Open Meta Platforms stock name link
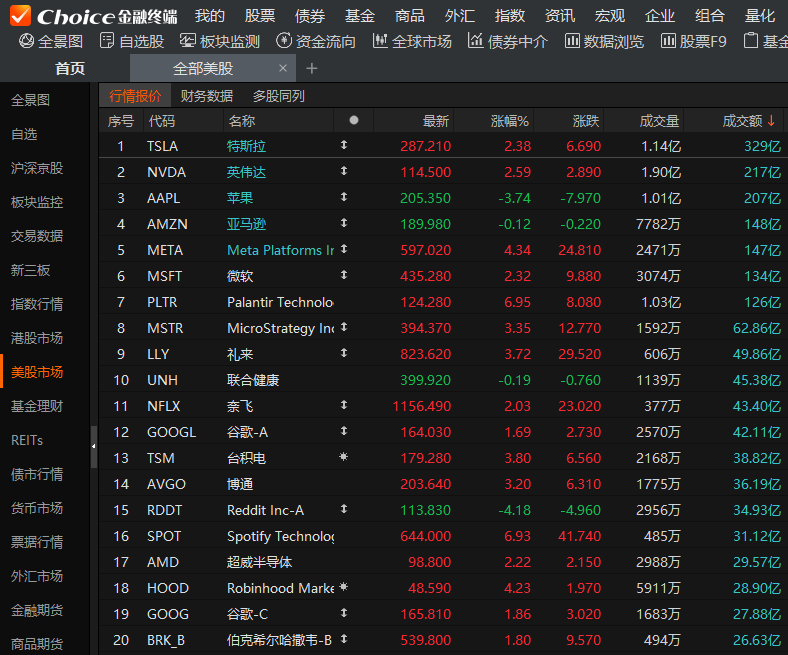Image resolution: width=788 pixels, height=655 pixels. click(x=280, y=250)
